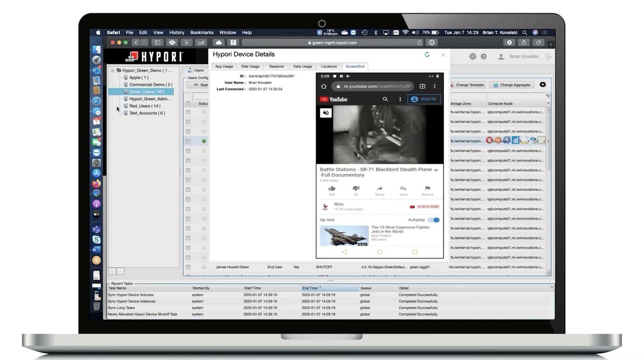
Task: Tap the unmute speaker icon on the video
Action: 326,113
